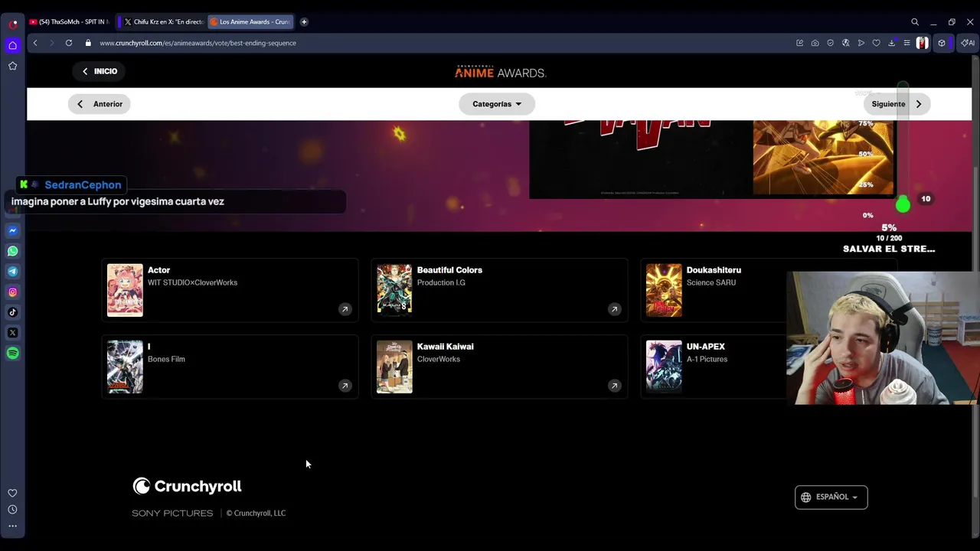980x551 pixels.
Task: Go to the Siguiente category
Action: tap(897, 104)
